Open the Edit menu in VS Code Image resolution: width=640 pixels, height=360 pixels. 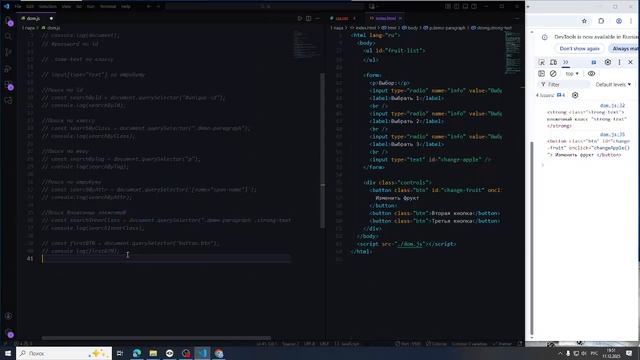(30, 7)
